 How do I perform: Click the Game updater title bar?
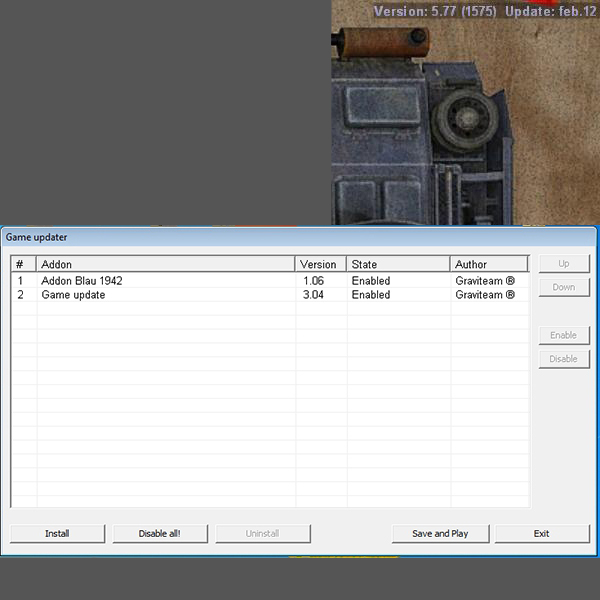pos(298,237)
